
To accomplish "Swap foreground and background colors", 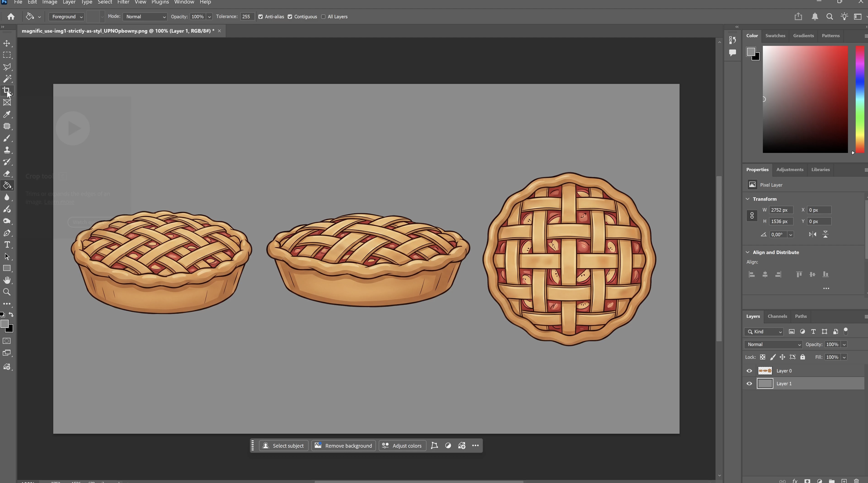I will click(11, 314).
